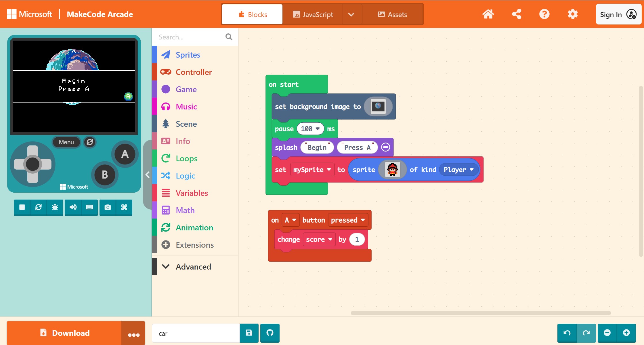Open the GitHub repository button

coord(270,333)
